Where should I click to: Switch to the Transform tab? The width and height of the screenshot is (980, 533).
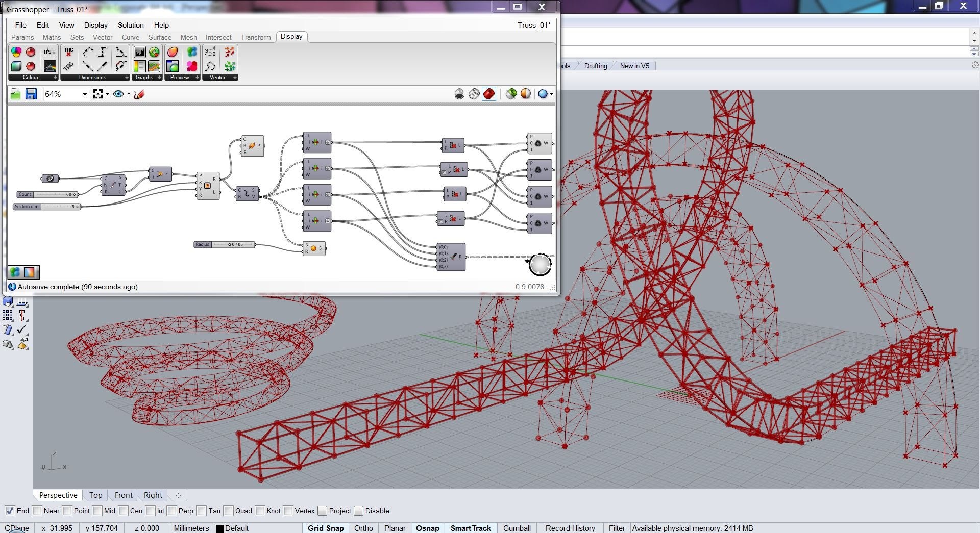[256, 37]
